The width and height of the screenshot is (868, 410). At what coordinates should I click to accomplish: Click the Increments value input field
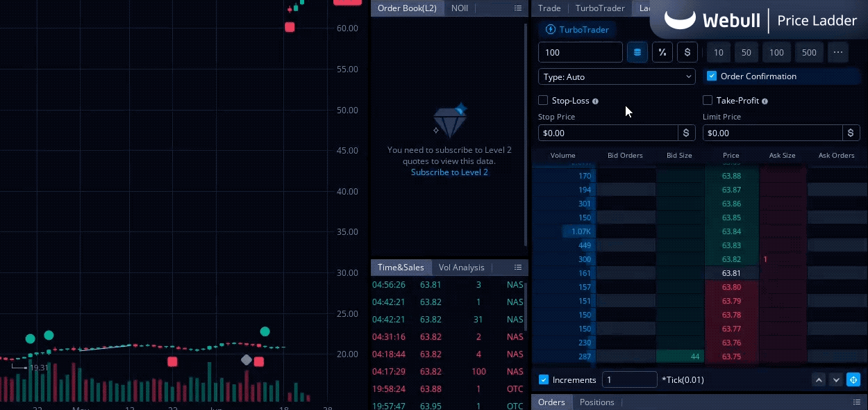[x=629, y=379]
